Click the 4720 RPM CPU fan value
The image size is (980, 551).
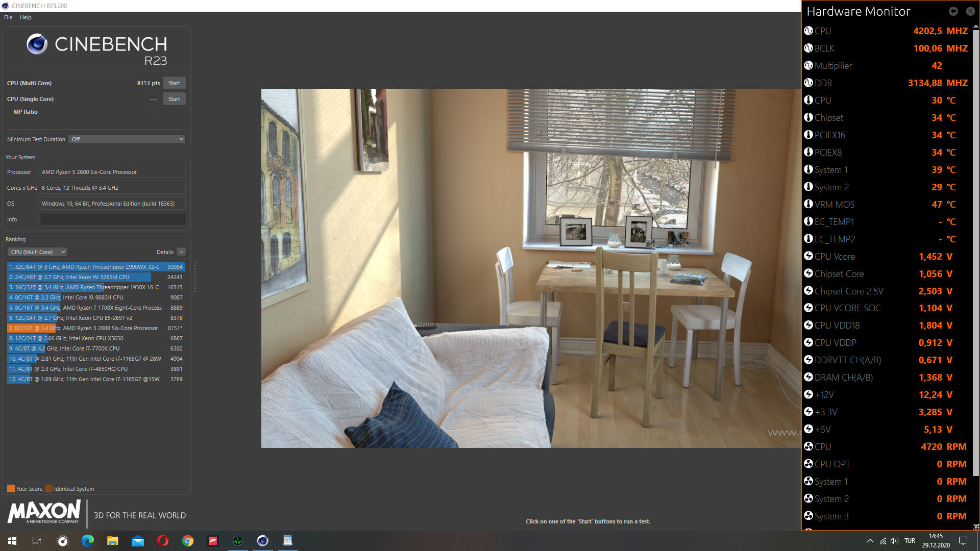pos(943,446)
